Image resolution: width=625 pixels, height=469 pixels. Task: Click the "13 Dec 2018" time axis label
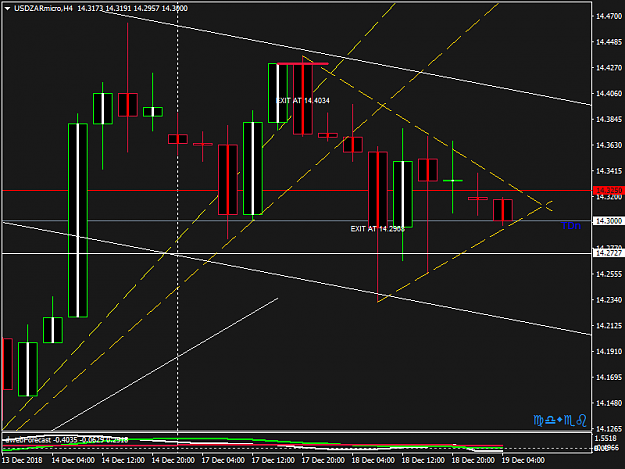[22, 460]
